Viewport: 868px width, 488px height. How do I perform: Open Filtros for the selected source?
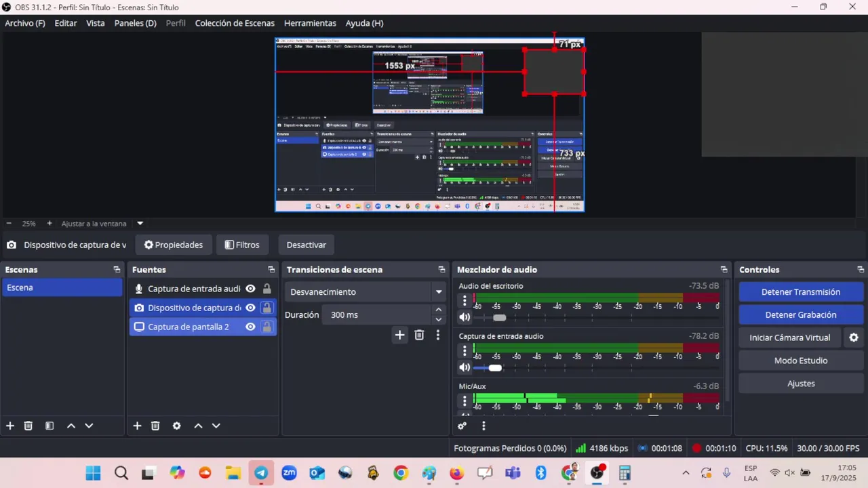pos(242,245)
